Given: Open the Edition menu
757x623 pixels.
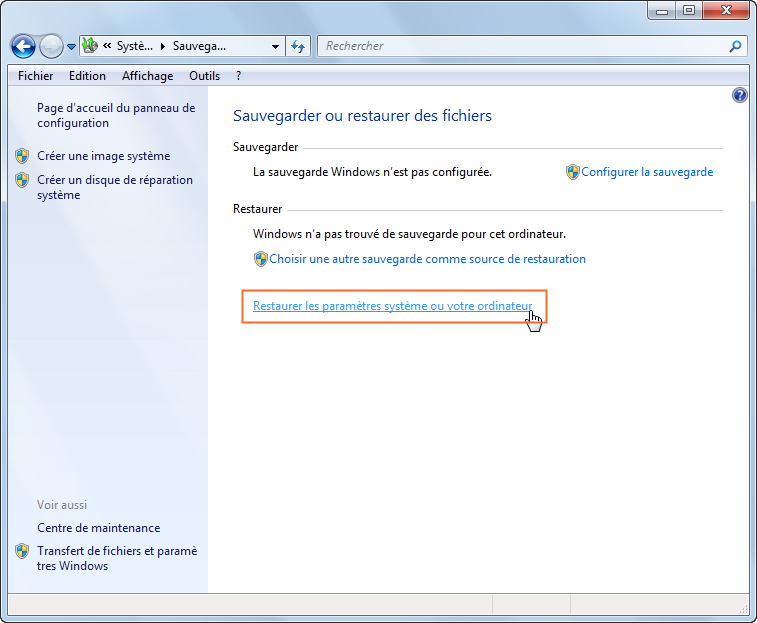Looking at the screenshot, I should (87, 76).
